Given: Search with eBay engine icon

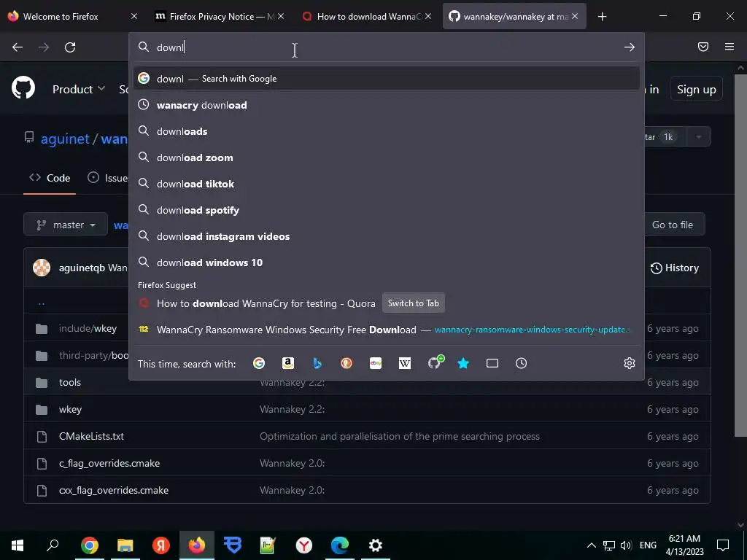Looking at the screenshot, I should click(x=376, y=363).
